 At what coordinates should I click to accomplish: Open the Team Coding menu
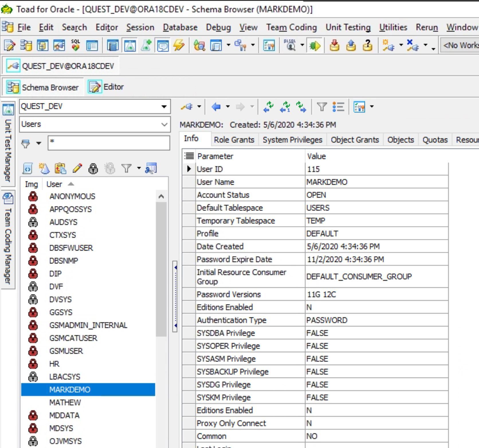[292, 27]
